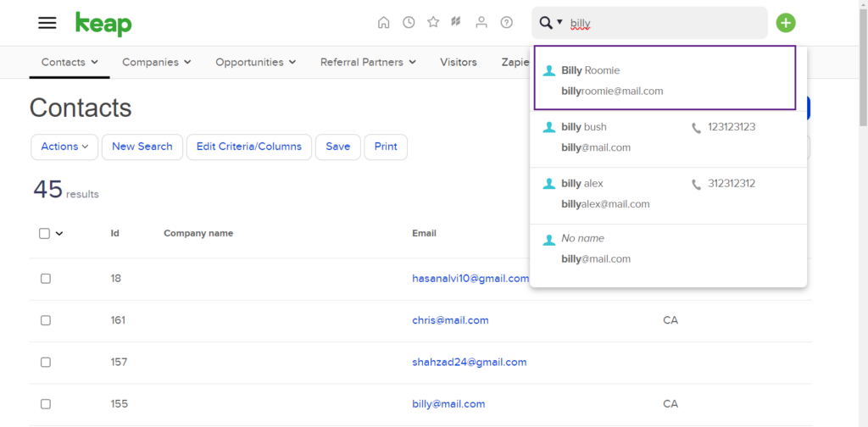This screenshot has width=868, height=427.
Task: Sort by the Company name column header
Action: [x=198, y=234]
